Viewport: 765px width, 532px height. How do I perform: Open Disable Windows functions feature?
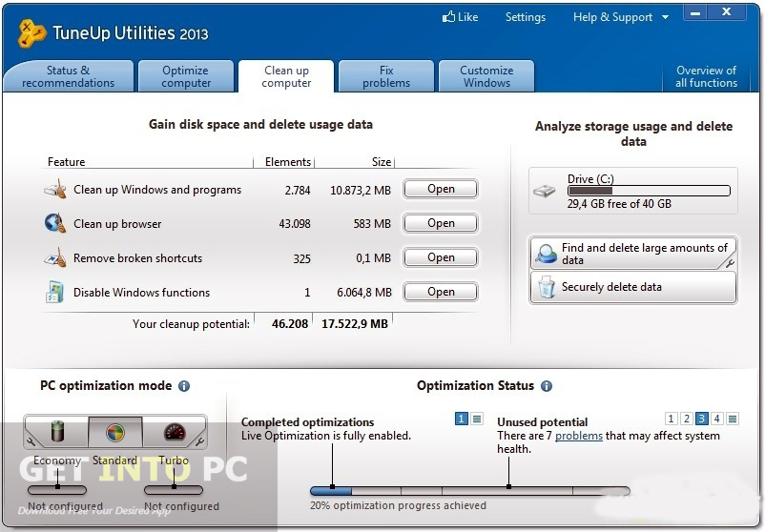[441, 292]
